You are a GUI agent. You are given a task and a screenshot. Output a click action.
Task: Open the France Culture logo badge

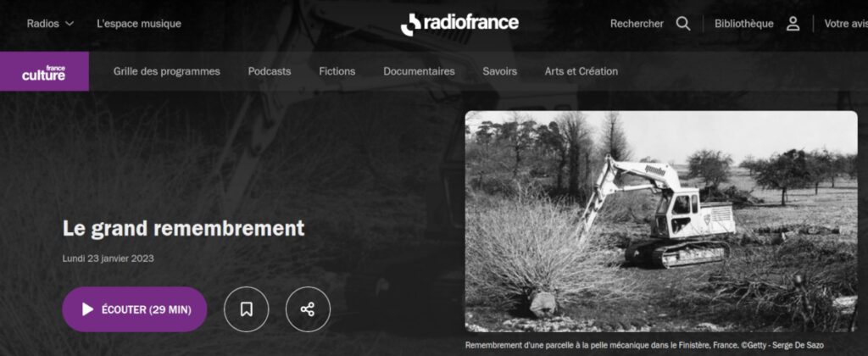44,71
